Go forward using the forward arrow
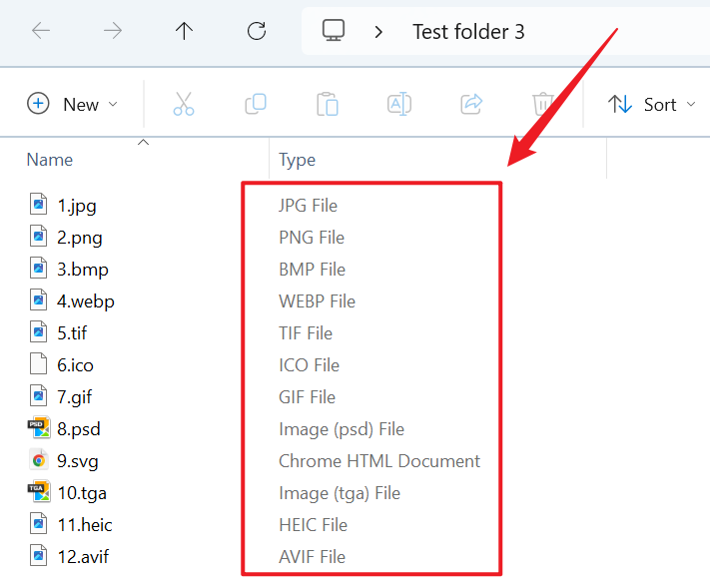The image size is (710, 588). click(x=113, y=31)
